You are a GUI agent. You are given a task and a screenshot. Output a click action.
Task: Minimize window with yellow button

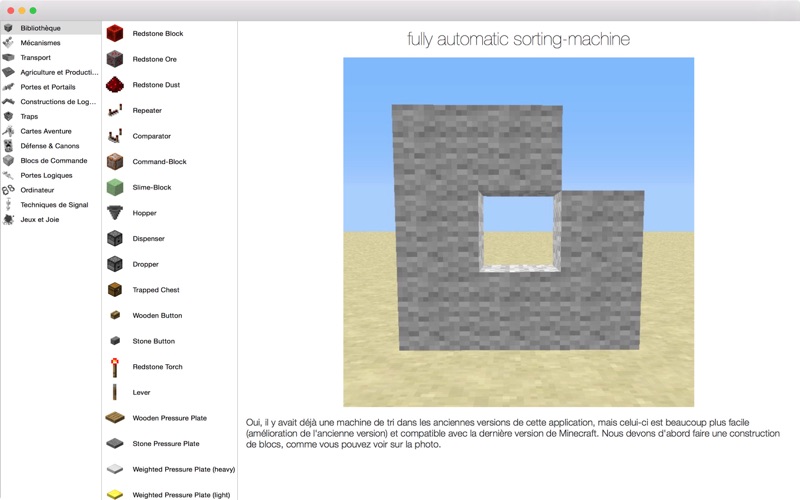coord(22,11)
